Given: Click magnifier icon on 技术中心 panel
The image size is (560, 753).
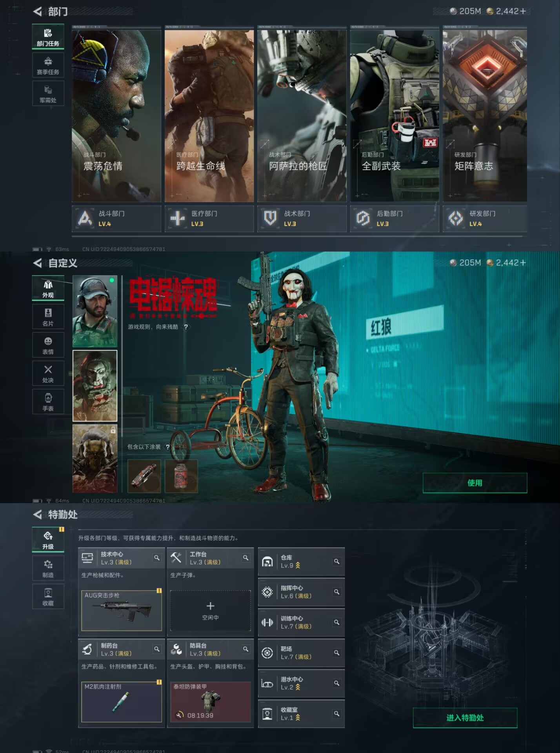Looking at the screenshot, I should 157,558.
